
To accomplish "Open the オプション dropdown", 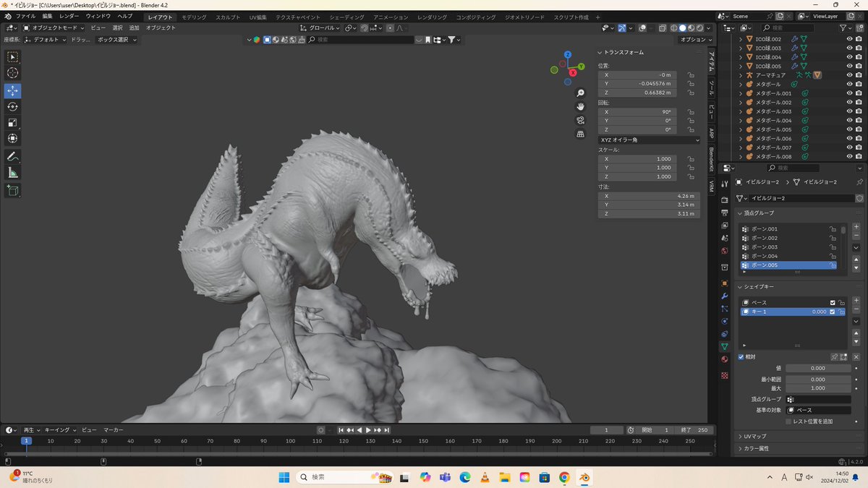I will [696, 40].
